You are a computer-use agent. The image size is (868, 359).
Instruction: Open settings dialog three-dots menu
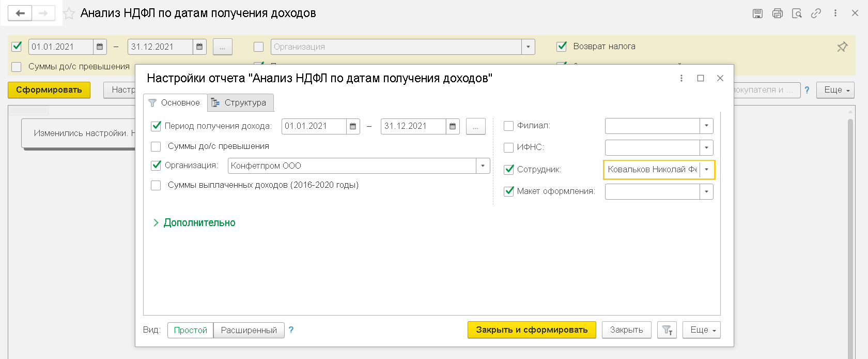tap(681, 78)
